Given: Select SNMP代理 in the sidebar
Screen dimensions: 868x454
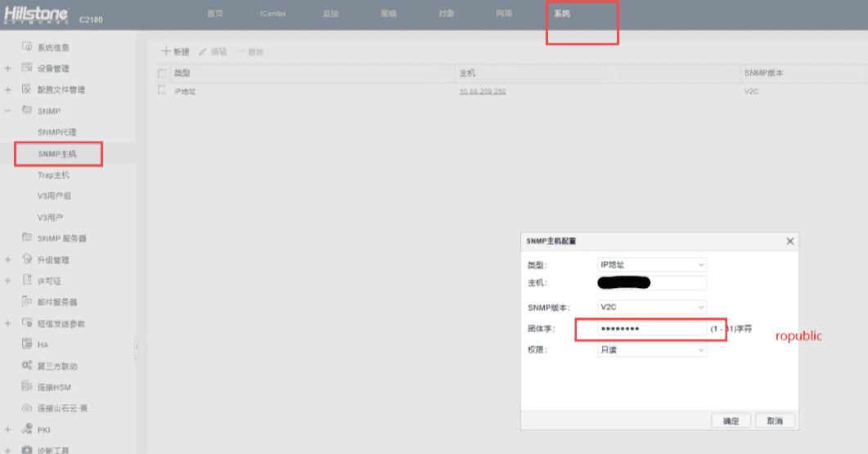Looking at the screenshot, I should coord(57,133).
